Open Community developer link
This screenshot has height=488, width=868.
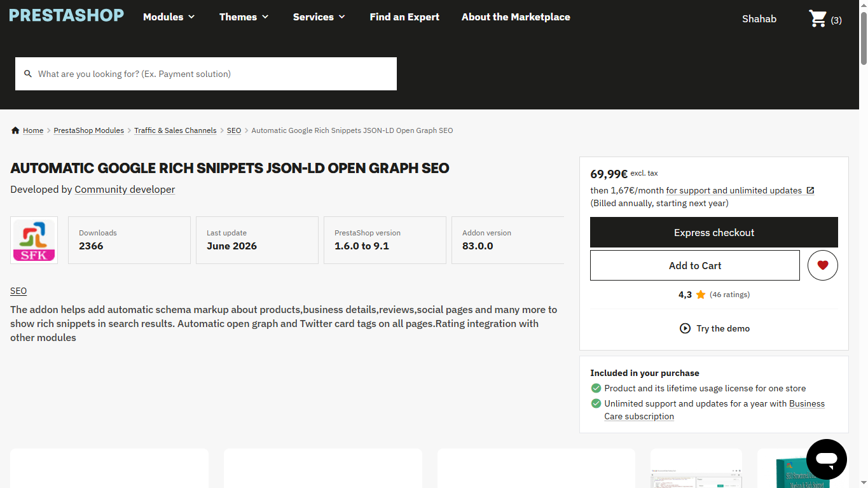[125, 190]
